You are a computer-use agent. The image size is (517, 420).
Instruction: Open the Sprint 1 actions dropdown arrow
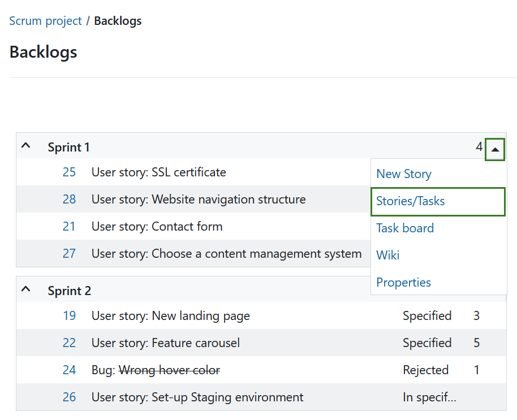click(x=495, y=149)
